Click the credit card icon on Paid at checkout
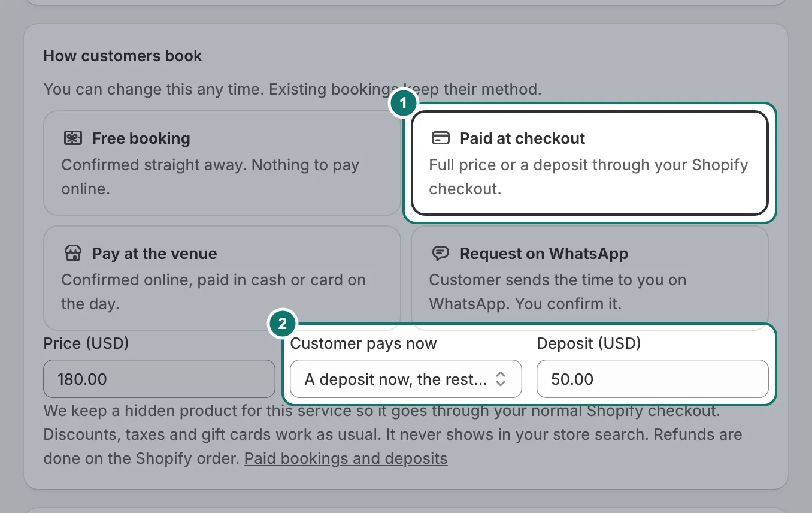812x513 pixels. tap(441, 138)
